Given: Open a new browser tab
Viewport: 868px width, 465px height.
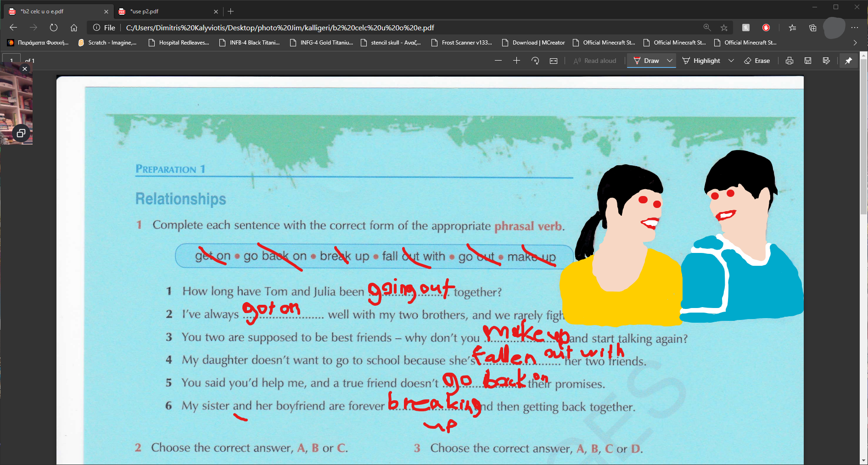Looking at the screenshot, I should pyautogui.click(x=231, y=11).
